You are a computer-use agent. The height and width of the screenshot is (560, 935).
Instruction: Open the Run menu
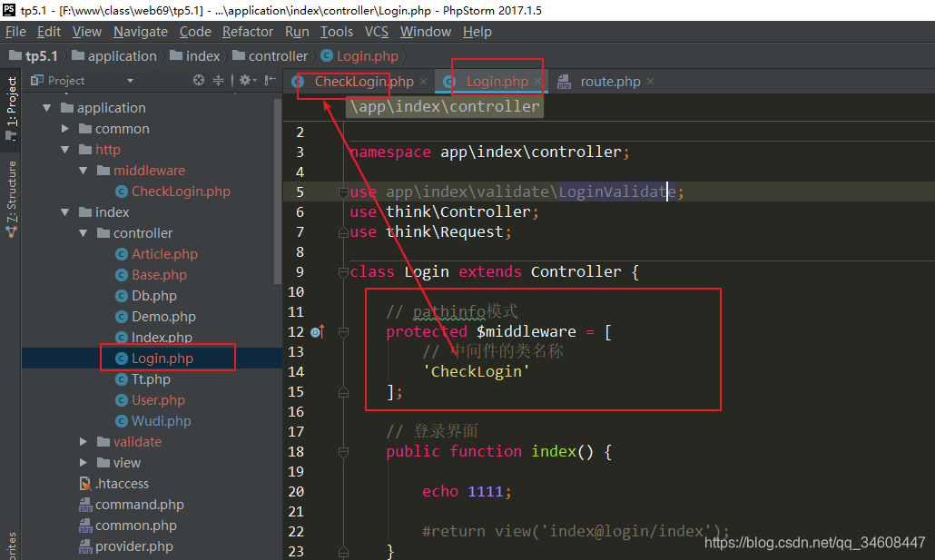tap(297, 32)
